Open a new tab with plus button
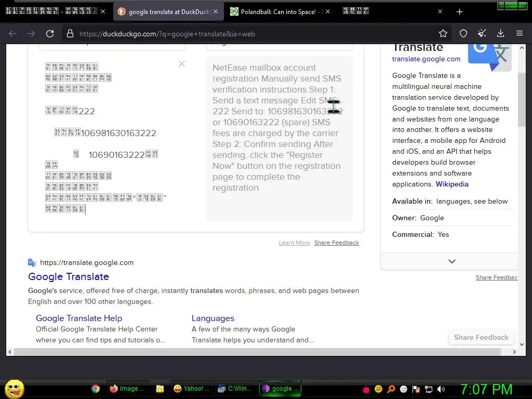Image resolution: width=532 pixels, height=399 pixels. tap(459, 12)
